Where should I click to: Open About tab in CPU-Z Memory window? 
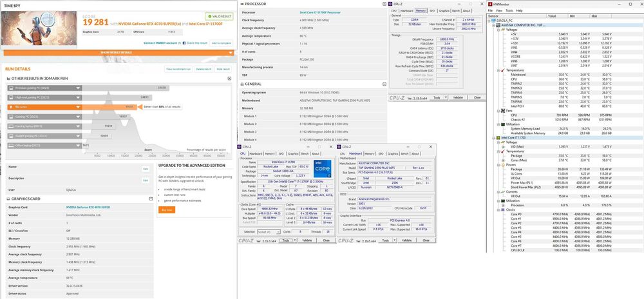tap(466, 11)
